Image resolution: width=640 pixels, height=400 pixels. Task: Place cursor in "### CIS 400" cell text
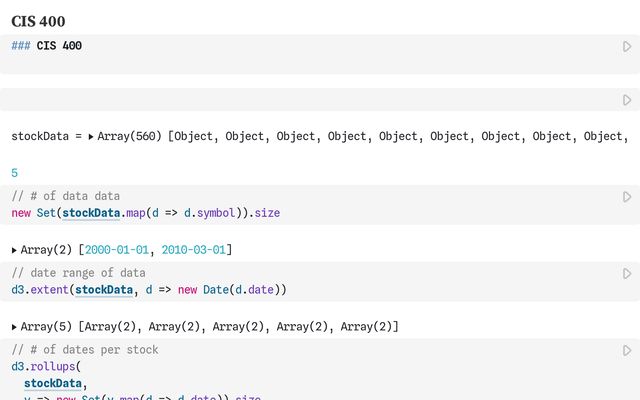click(x=59, y=46)
